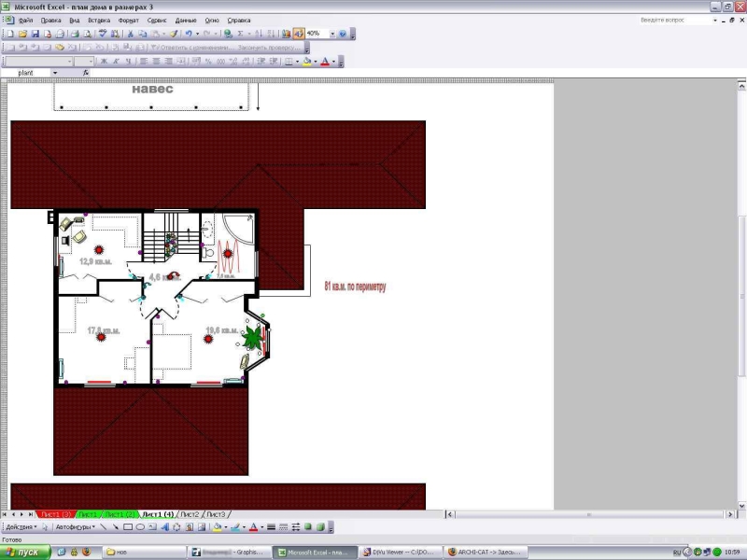The height and width of the screenshot is (560, 747).
Task: Toggle the Drawing toolbar button
Action: click(x=299, y=34)
